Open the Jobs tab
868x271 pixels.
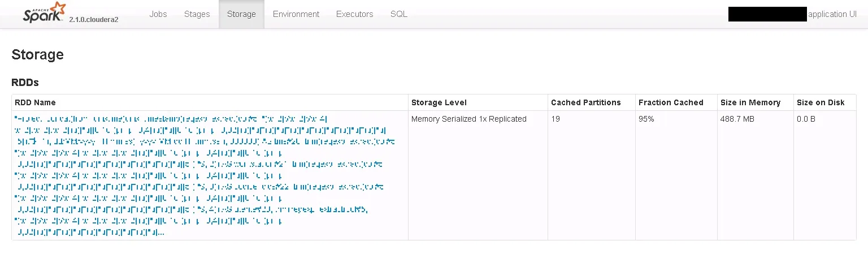point(158,14)
